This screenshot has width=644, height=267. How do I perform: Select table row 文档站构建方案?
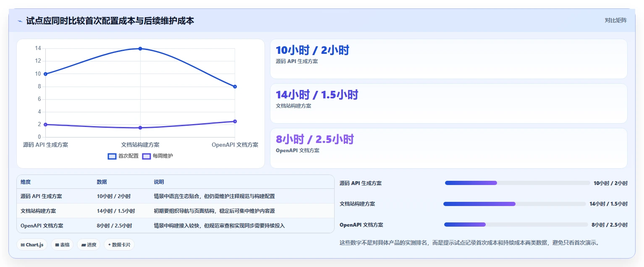(175, 211)
